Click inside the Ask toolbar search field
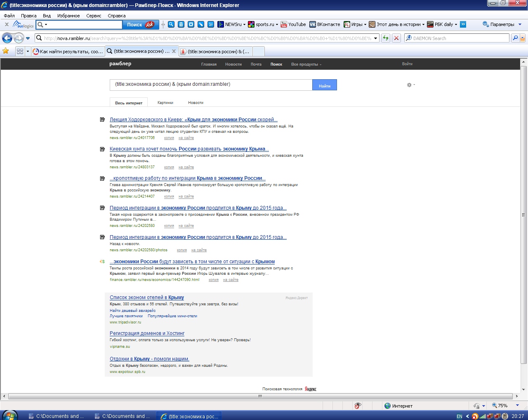This screenshot has height=420, width=528. point(85,25)
